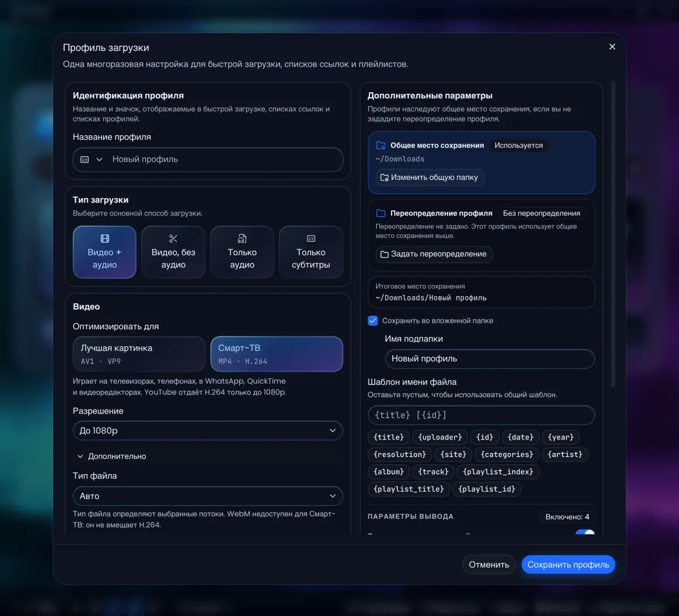
Task: Insert the {playlist_id} template tag
Action: tap(487, 489)
